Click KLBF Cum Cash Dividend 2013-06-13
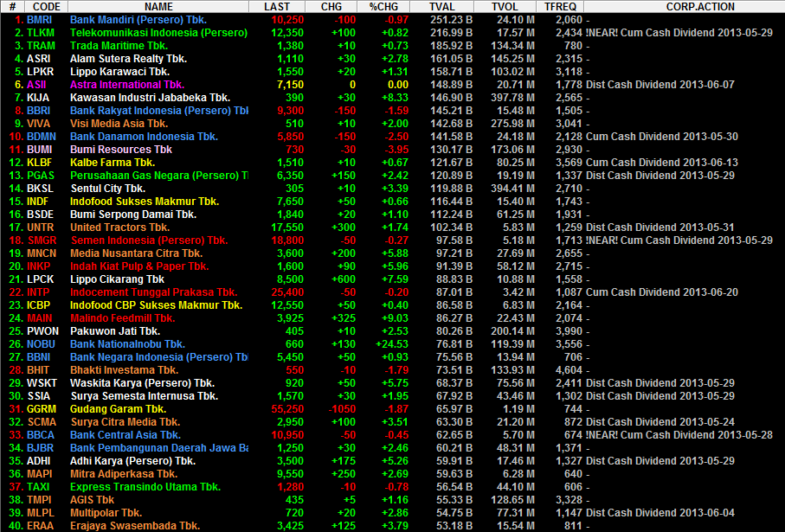 (x=662, y=163)
